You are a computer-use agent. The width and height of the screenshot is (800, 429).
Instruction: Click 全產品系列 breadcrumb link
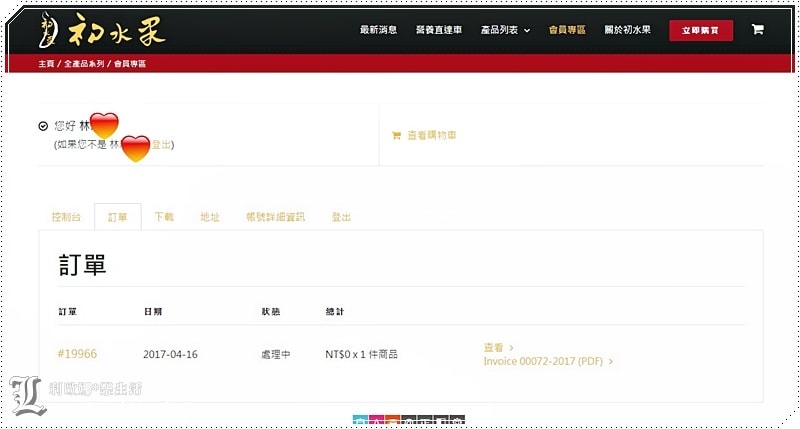[82, 64]
